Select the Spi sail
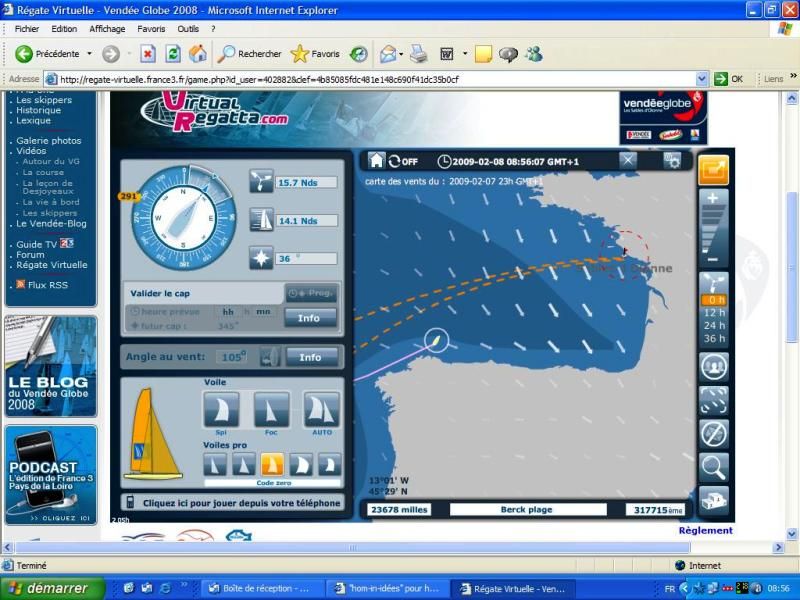 (x=221, y=409)
